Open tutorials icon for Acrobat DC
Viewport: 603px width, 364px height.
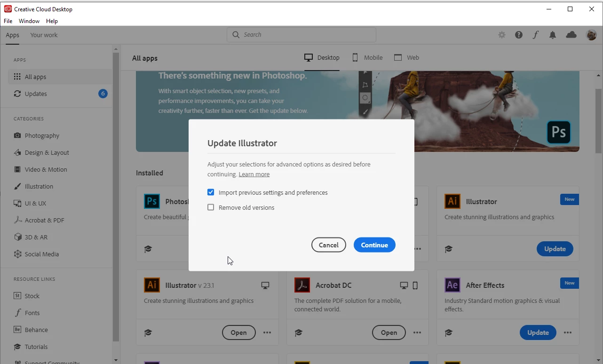tap(298, 332)
